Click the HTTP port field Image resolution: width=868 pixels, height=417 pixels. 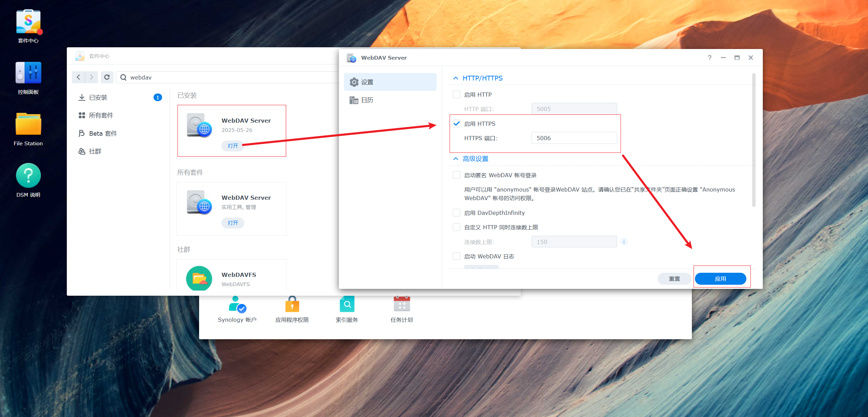(574, 109)
